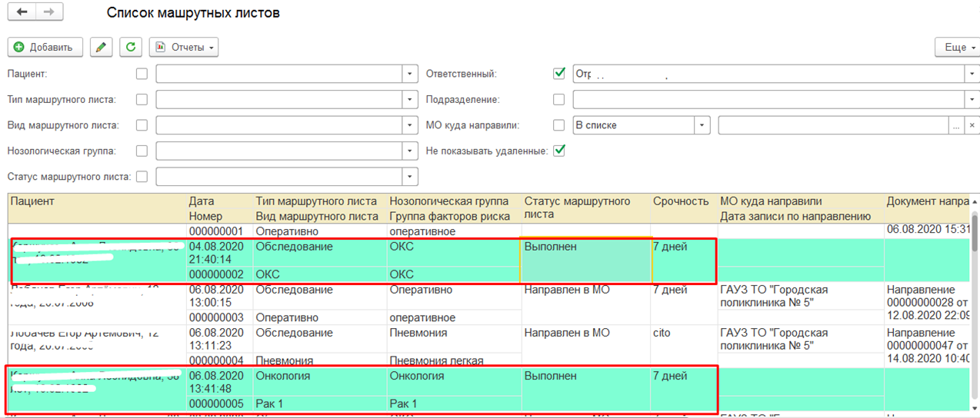Image resolution: width=980 pixels, height=418 pixels.
Task: Open the Отчеты reports menu
Action: 184,48
